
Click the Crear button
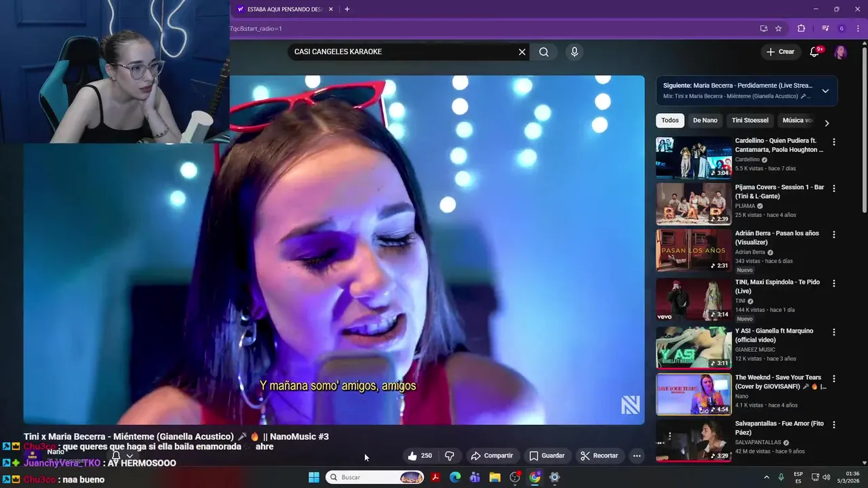click(x=780, y=52)
